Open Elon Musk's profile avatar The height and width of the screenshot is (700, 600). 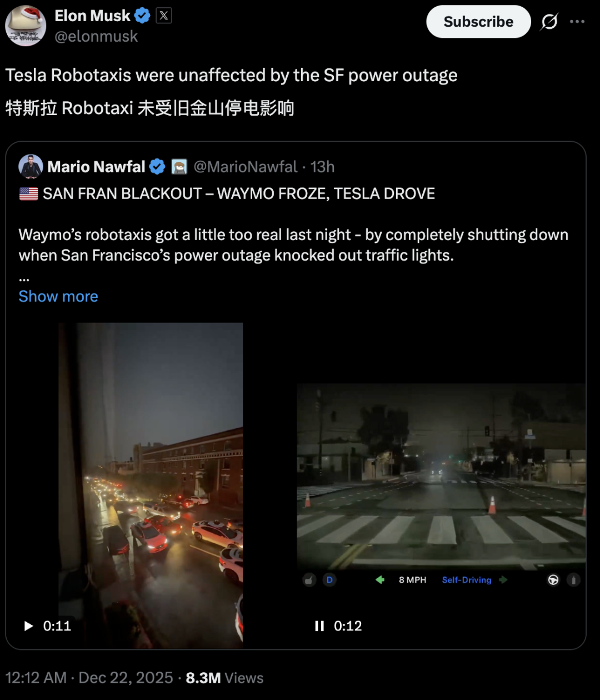[26, 26]
